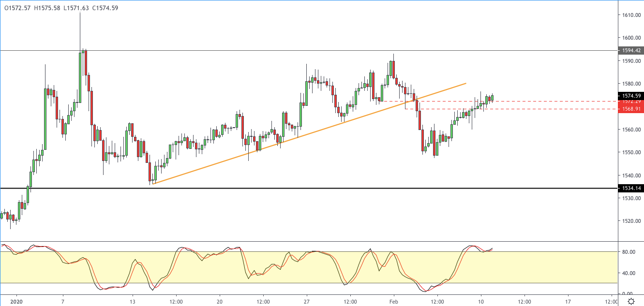
Task: Click the 1594.42 price label
Action: pos(631,50)
